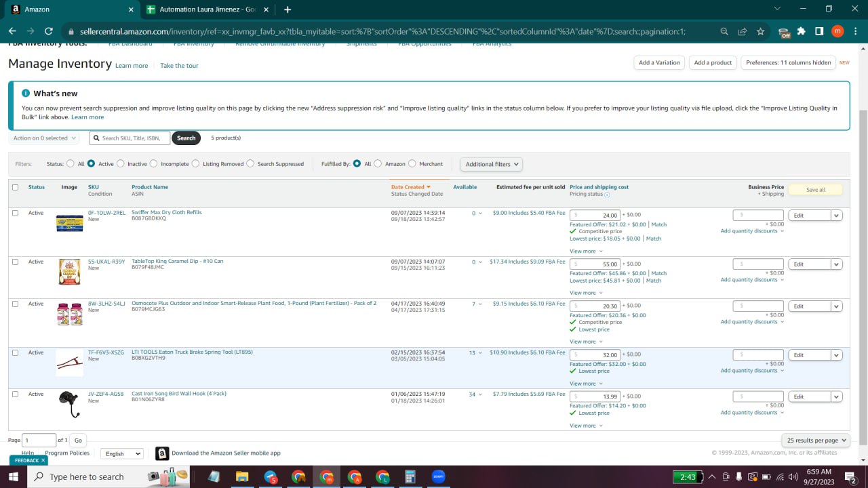Screen dimensions: 868x488
Task: Click the info icon beside Pricing status
Action: click(607, 195)
